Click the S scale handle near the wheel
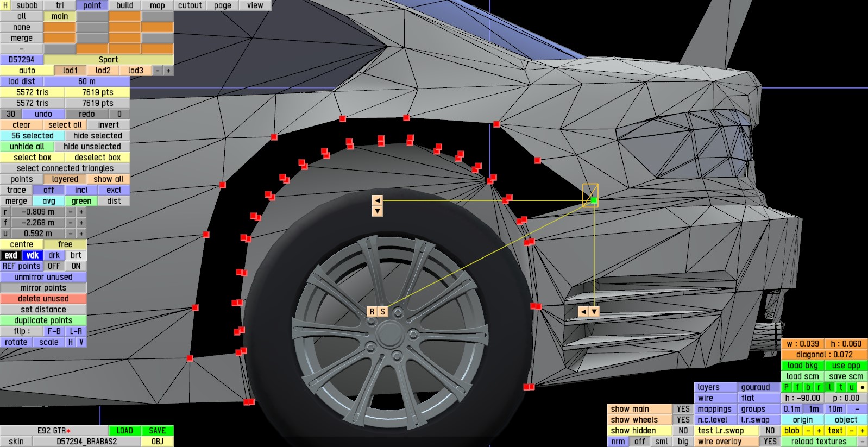 [383, 312]
